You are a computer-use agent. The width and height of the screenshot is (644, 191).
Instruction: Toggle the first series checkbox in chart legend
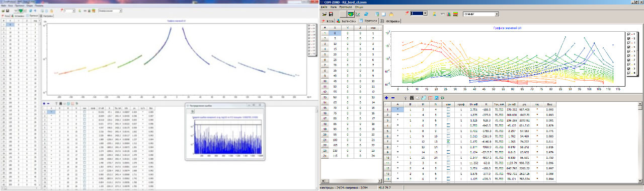coord(629,34)
